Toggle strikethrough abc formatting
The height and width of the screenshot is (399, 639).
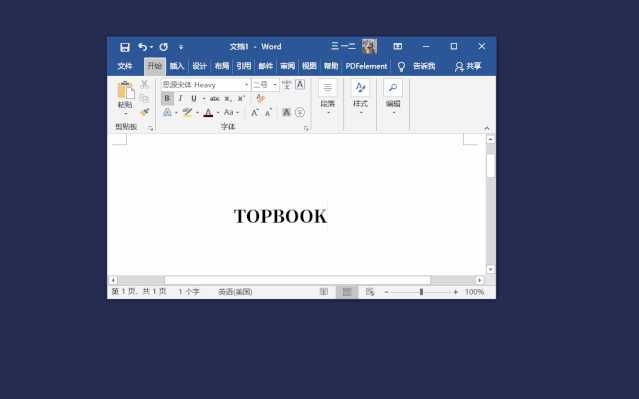point(214,99)
